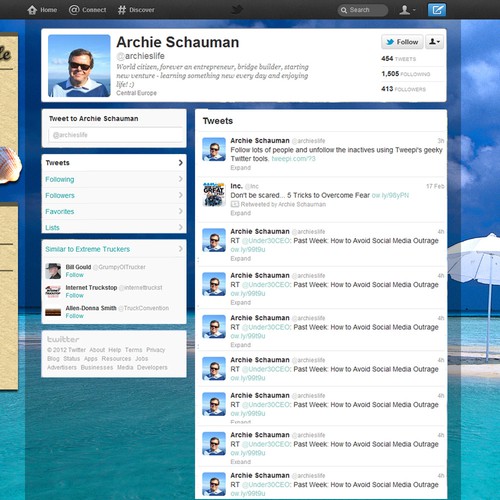500x500 pixels.
Task: Click the Tweet to Archie Schauman input field
Action: tap(115, 135)
